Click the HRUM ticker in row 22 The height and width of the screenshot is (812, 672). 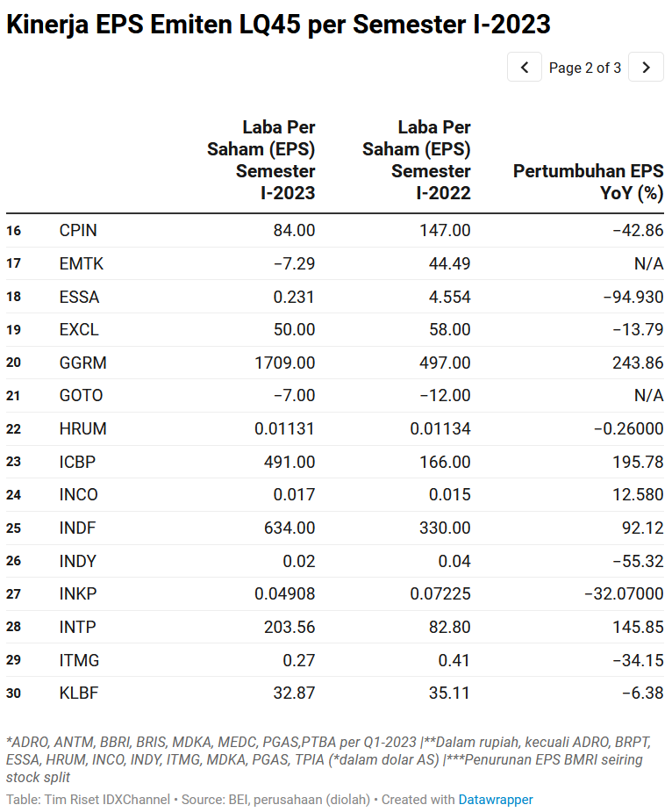[x=82, y=429]
